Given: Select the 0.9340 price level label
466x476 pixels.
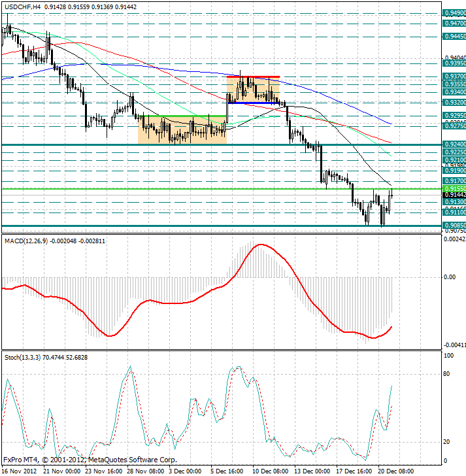Looking at the screenshot, I should 454,92.
